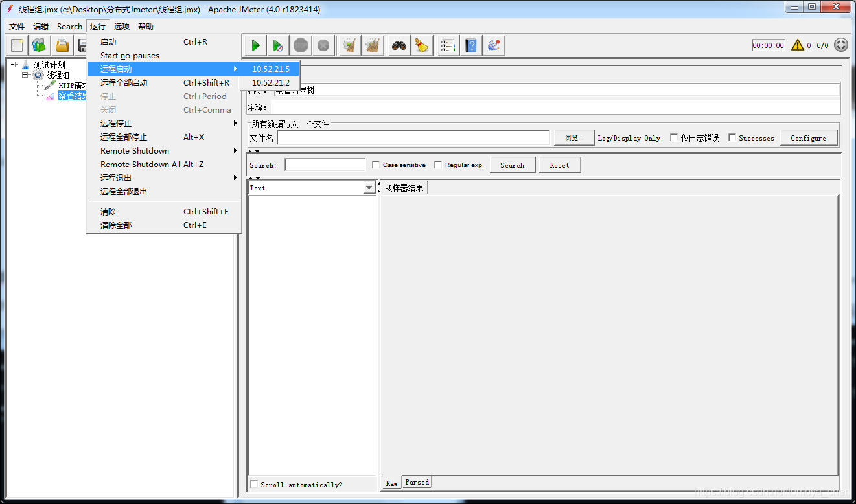Open the Function Helper list icon
This screenshot has height=504, width=856.
pyautogui.click(x=448, y=45)
